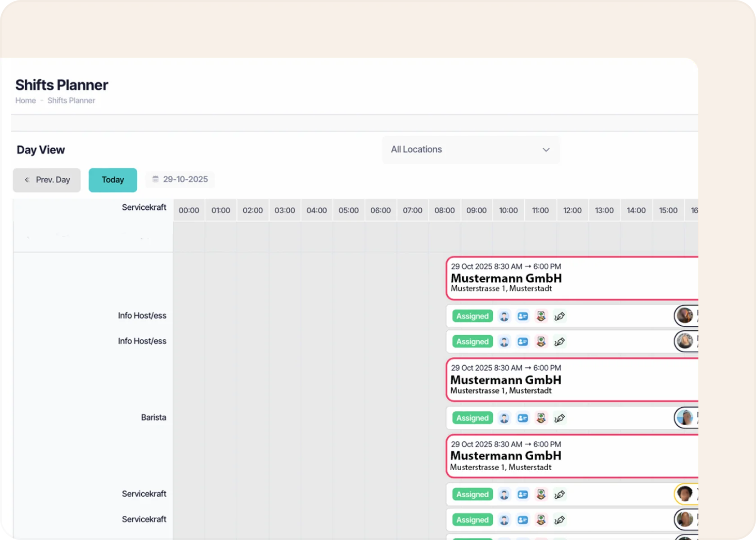The image size is (756, 540).
Task: Open the person profile icon in the upper Info Host/ess row
Action: click(x=504, y=316)
